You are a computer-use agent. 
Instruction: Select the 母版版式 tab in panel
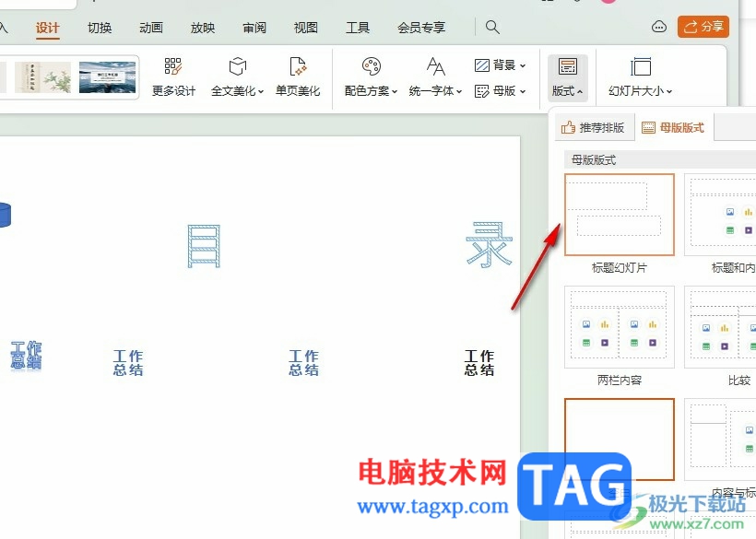pyautogui.click(x=674, y=128)
